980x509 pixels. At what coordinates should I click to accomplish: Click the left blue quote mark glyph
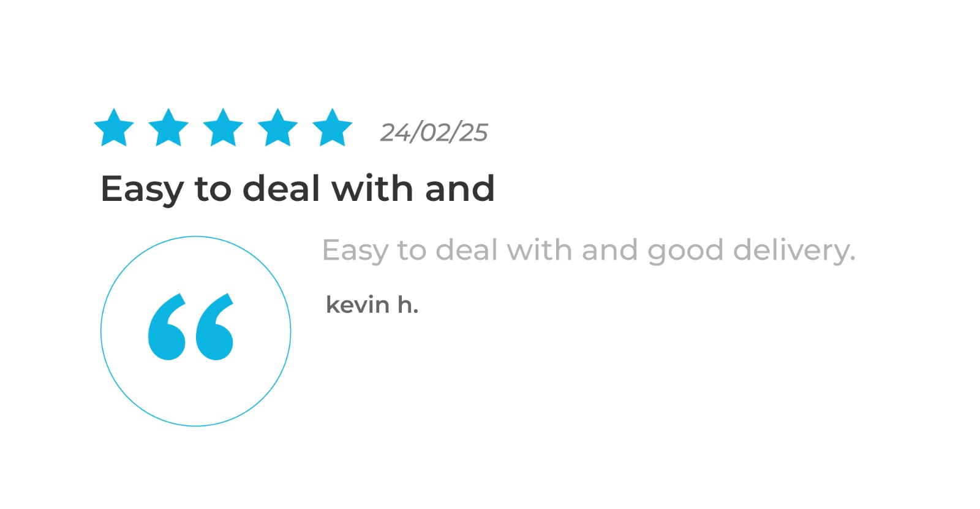[167, 327]
